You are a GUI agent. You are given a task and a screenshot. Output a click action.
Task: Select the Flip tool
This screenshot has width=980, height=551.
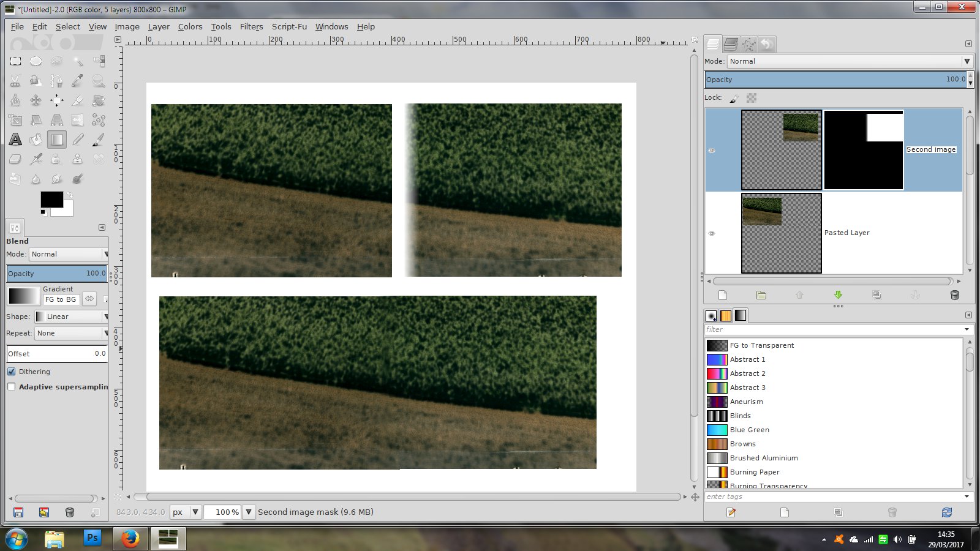(78, 120)
